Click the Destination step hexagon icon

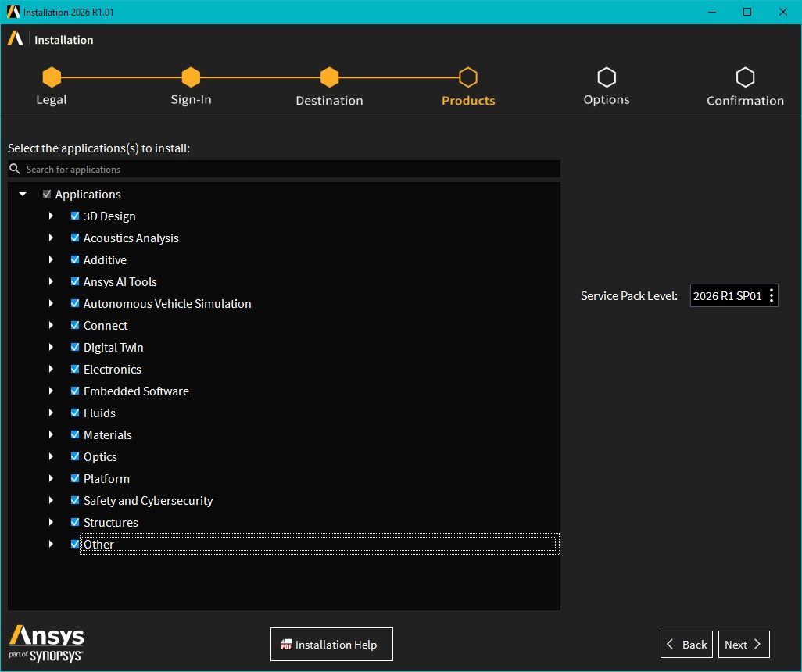[x=329, y=77]
